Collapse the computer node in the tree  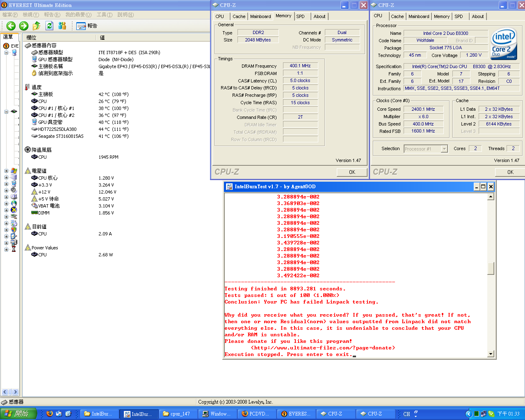coord(6,52)
